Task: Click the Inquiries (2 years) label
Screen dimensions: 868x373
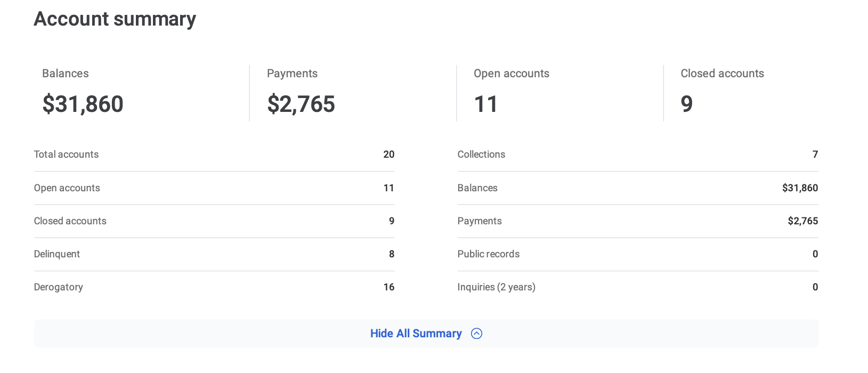Action: click(497, 287)
